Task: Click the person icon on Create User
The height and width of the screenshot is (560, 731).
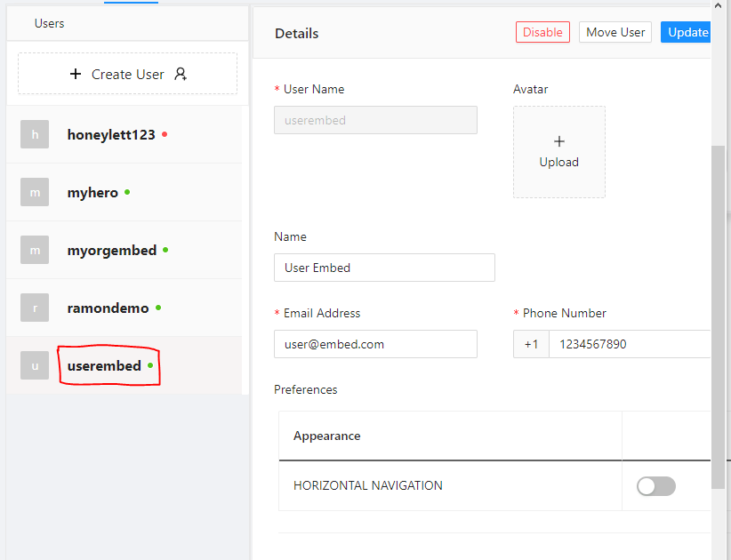Action: point(181,74)
